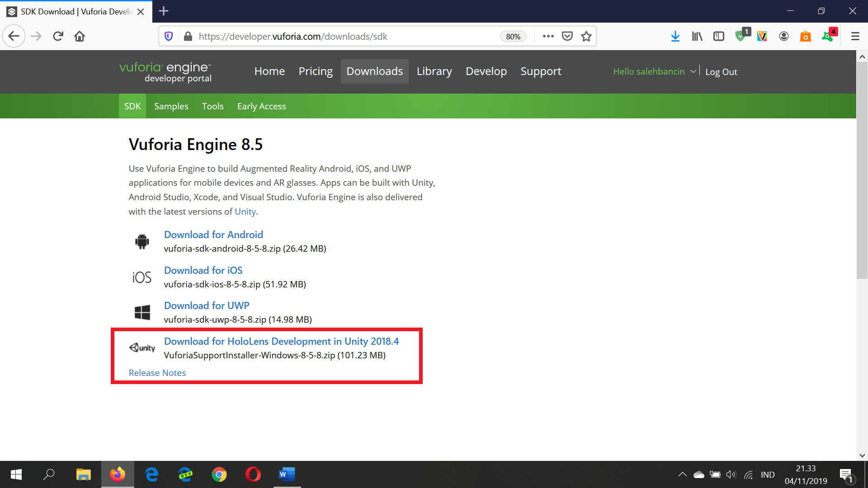Open the Downloads menu item
This screenshot has width=868, height=488.
pos(375,71)
